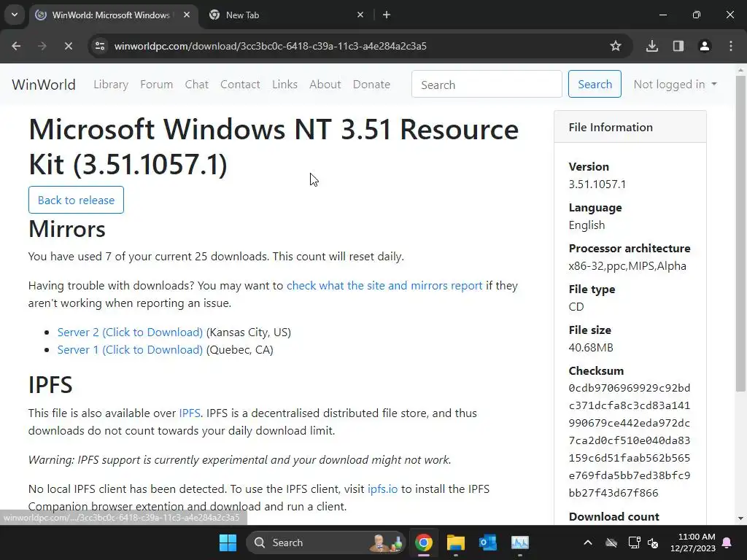Viewport: 747px width, 560px height.
Task: Click the page vertical scrollbar thumb
Action: pyautogui.click(x=740, y=233)
